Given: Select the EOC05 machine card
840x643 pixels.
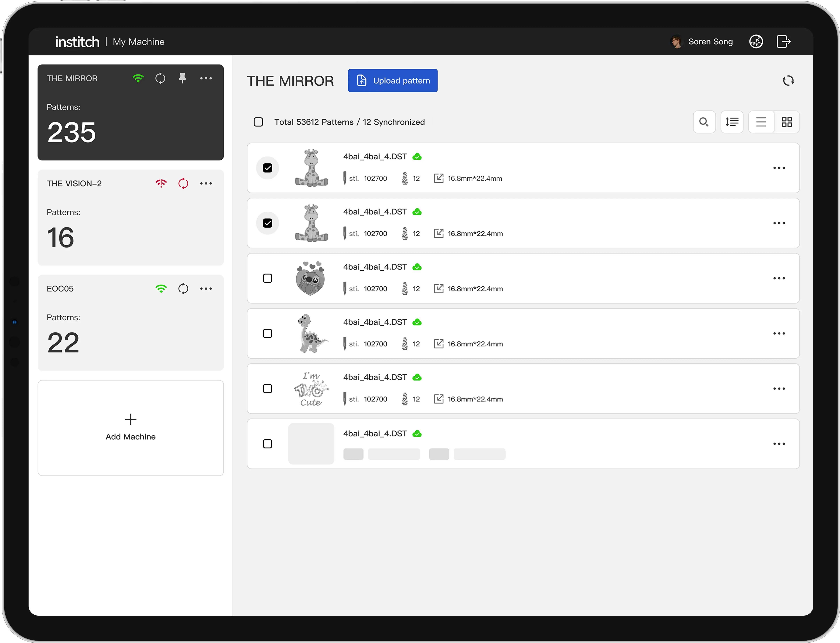Looking at the screenshot, I should (x=130, y=335).
